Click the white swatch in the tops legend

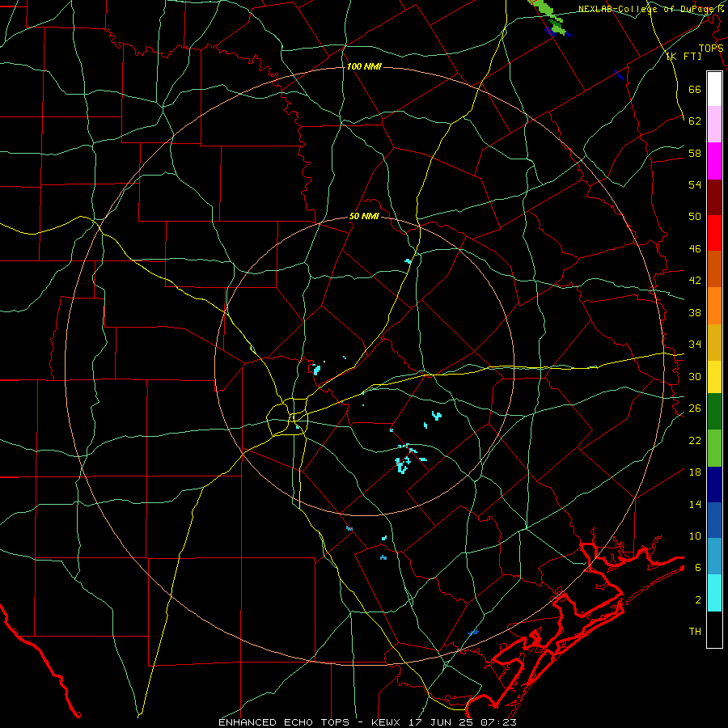pos(714,89)
